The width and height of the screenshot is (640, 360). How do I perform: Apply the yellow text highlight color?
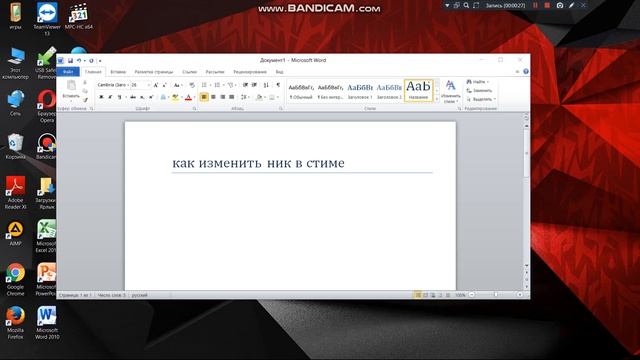click(175, 97)
